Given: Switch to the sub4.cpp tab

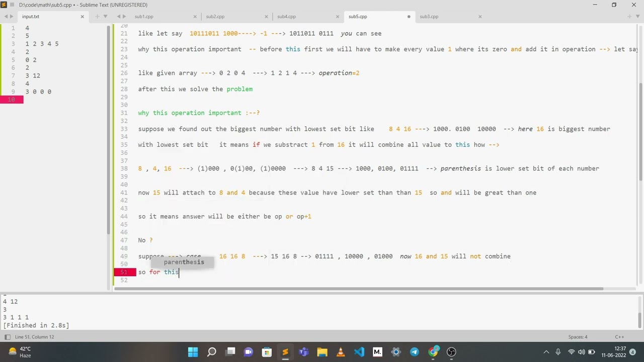Looking at the screenshot, I should click(287, 17).
